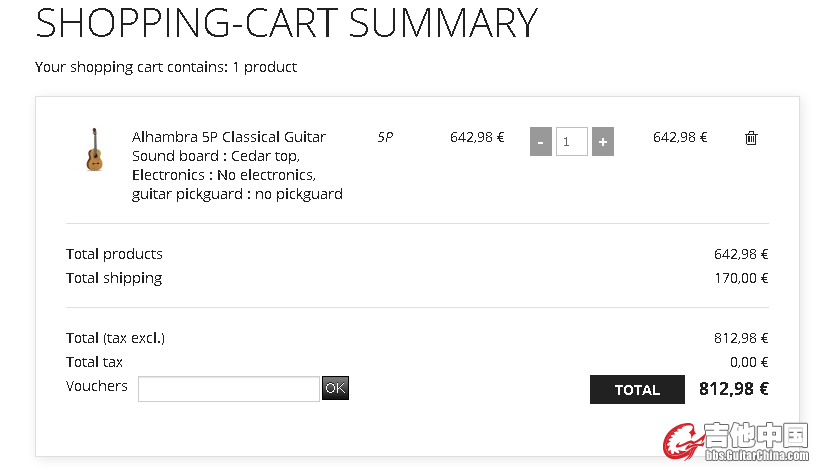The height and width of the screenshot is (471, 816).
Task: Click the GuitarChina watermark logo
Action: (x=735, y=441)
